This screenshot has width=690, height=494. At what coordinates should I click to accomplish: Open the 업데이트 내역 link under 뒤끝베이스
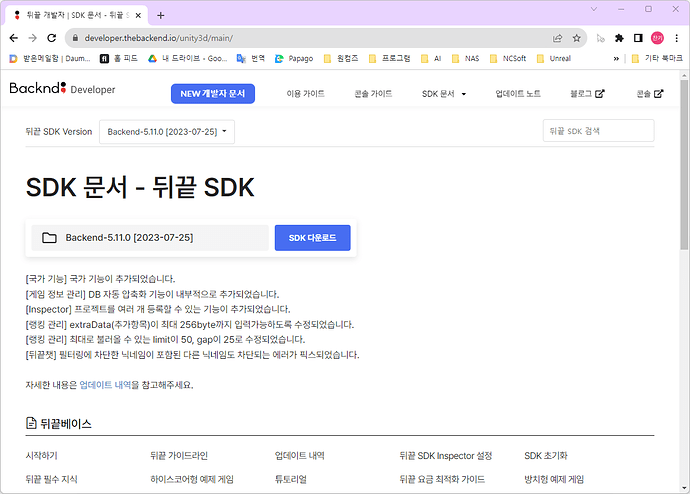(300, 456)
